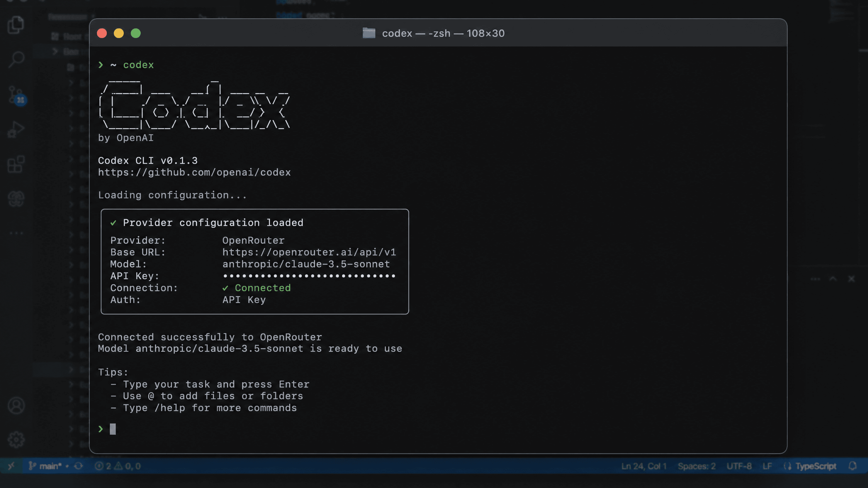Open Run and Debug icon in VS Code
Screen dimensions: 868x488
16,130
